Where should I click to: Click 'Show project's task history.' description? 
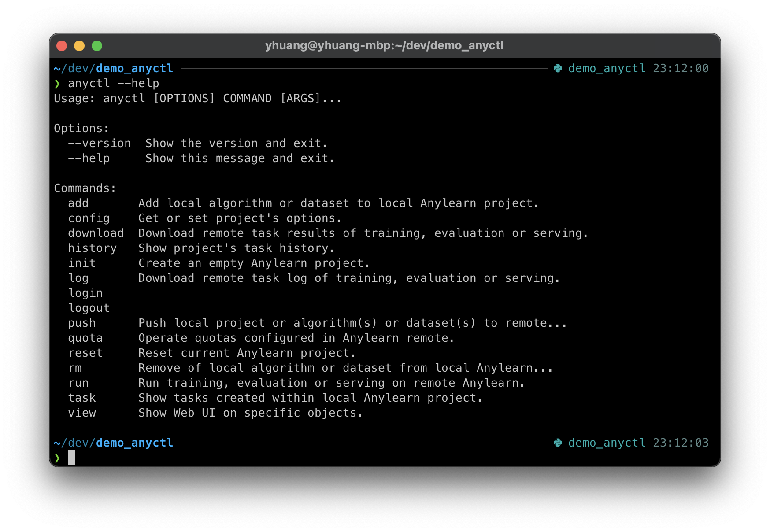237,248
